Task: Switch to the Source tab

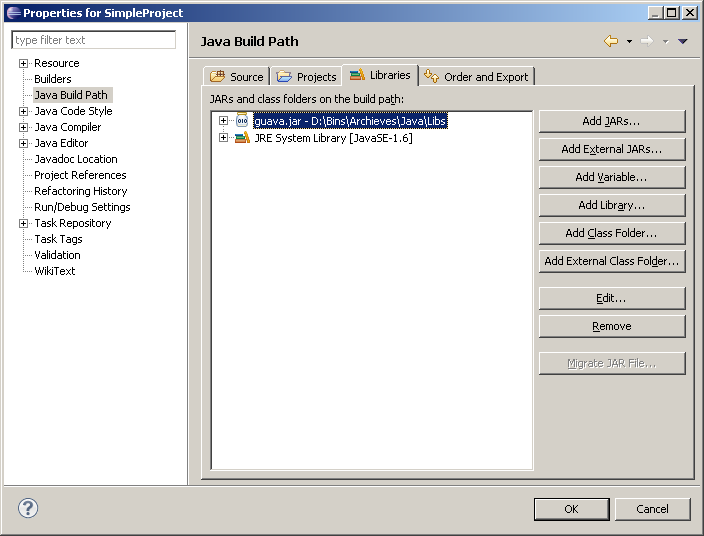Action: click(237, 76)
